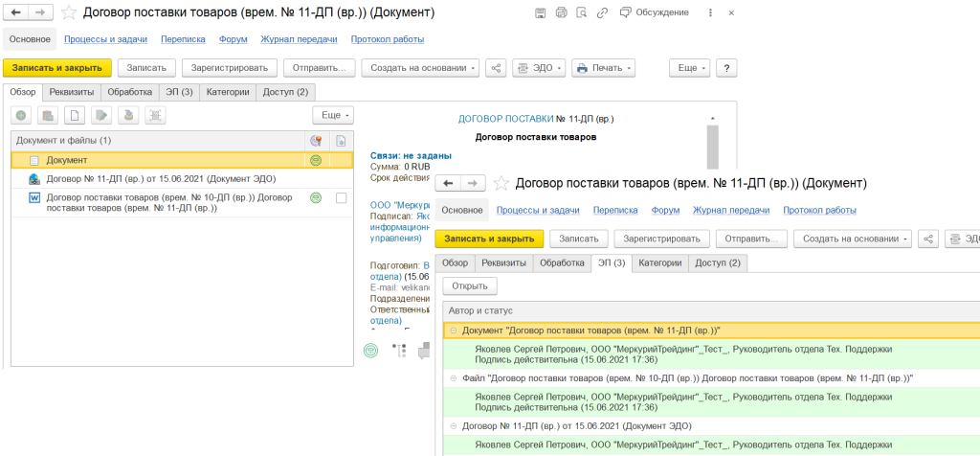Go back using back window's left arrow
This screenshot has height=456, width=980.
16,12
